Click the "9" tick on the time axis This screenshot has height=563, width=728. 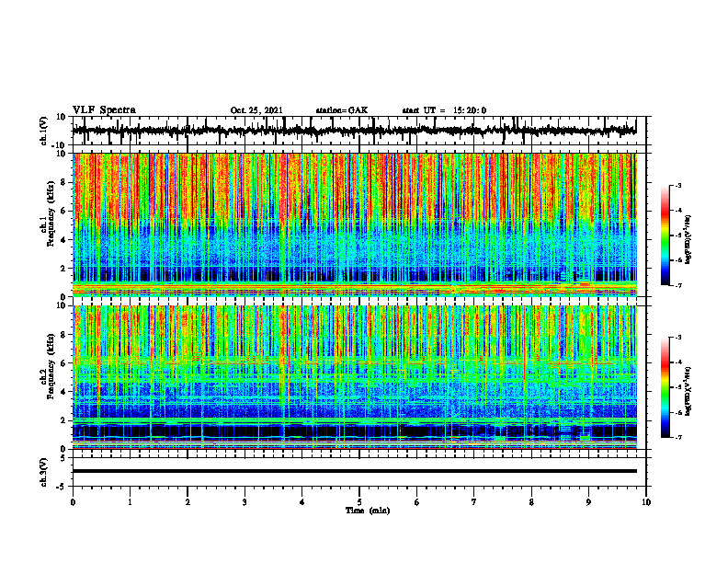588,502
